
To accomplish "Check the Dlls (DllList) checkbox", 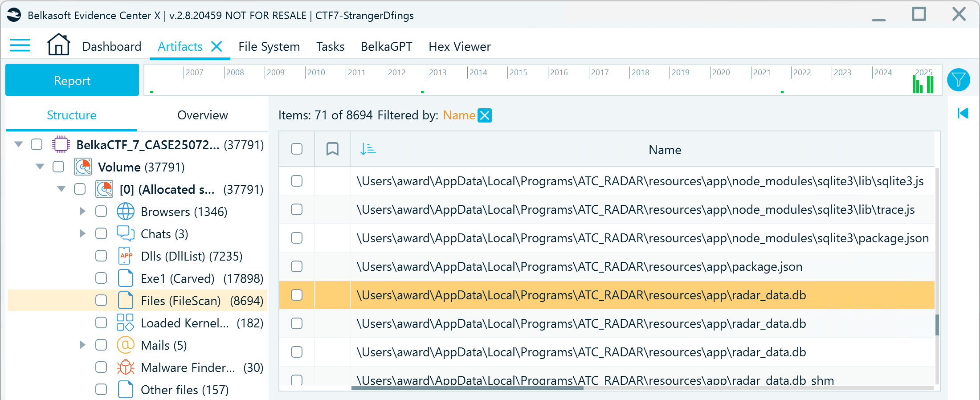I will pos(101,256).
